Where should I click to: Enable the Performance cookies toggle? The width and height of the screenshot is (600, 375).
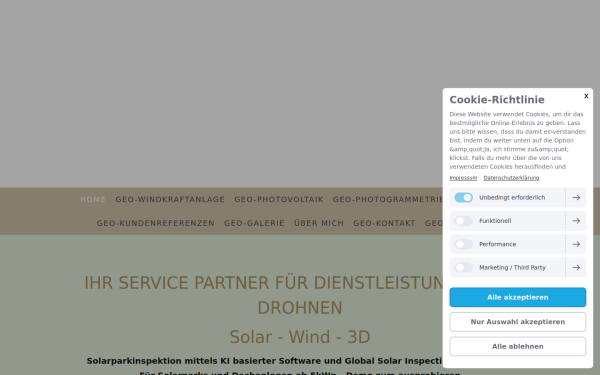click(x=463, y=244)
